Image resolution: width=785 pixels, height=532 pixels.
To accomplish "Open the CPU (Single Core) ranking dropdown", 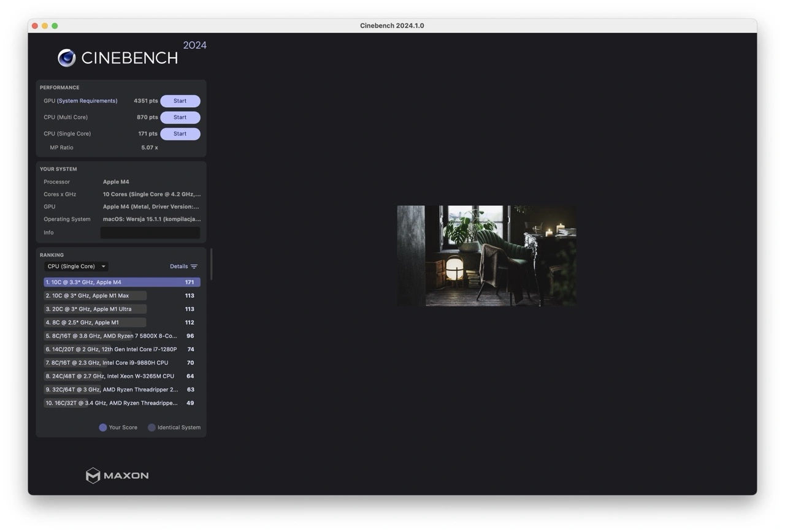I will (x=76, y=267).
